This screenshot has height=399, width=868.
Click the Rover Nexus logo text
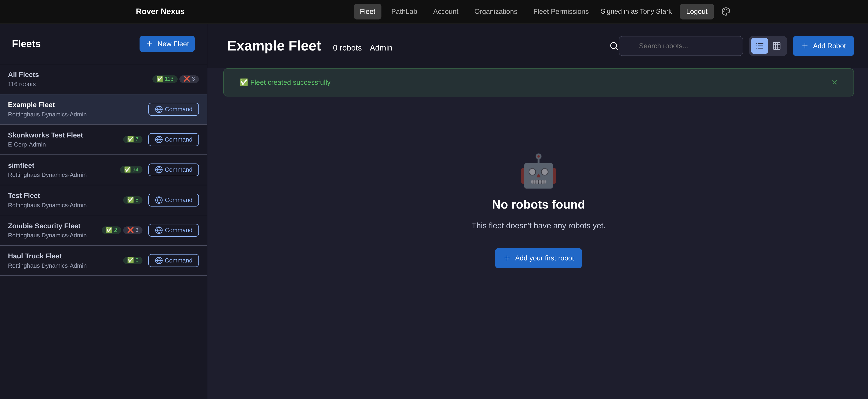(x=160, y=12)
